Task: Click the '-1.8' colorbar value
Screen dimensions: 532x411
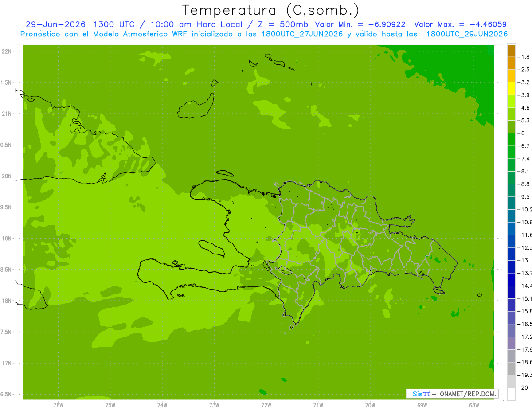Action: tap(524, 57)
